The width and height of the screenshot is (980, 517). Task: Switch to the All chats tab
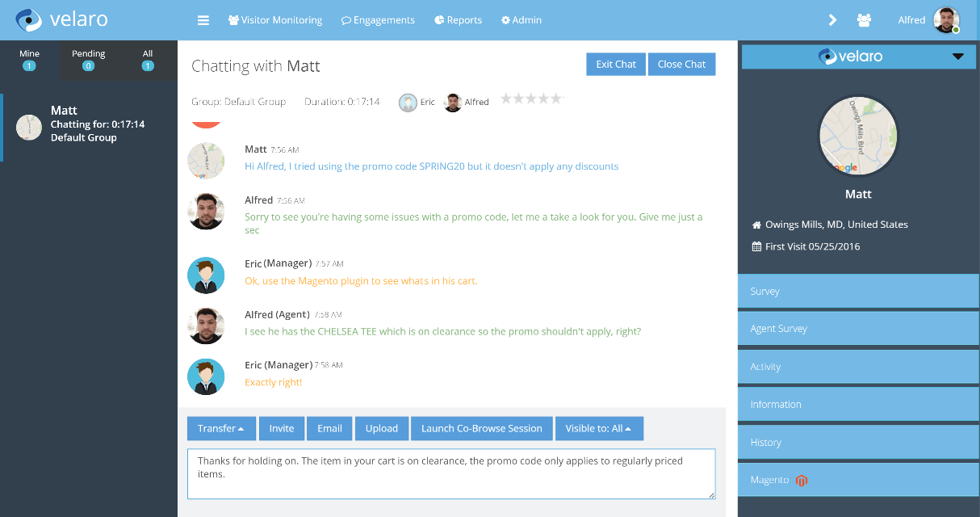148,60
